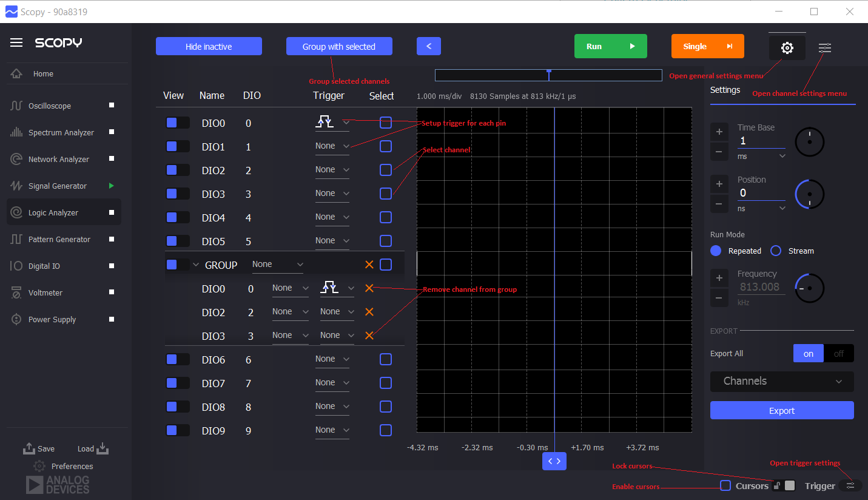Open Preferences via the gear icon
This screenshot has width=868, height=500.
point(39,466)
